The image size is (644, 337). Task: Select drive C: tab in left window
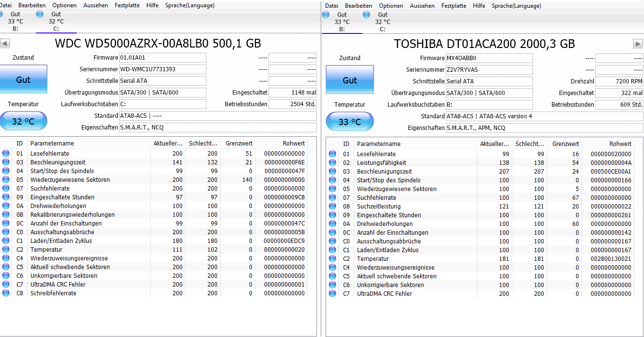[56, 21]
